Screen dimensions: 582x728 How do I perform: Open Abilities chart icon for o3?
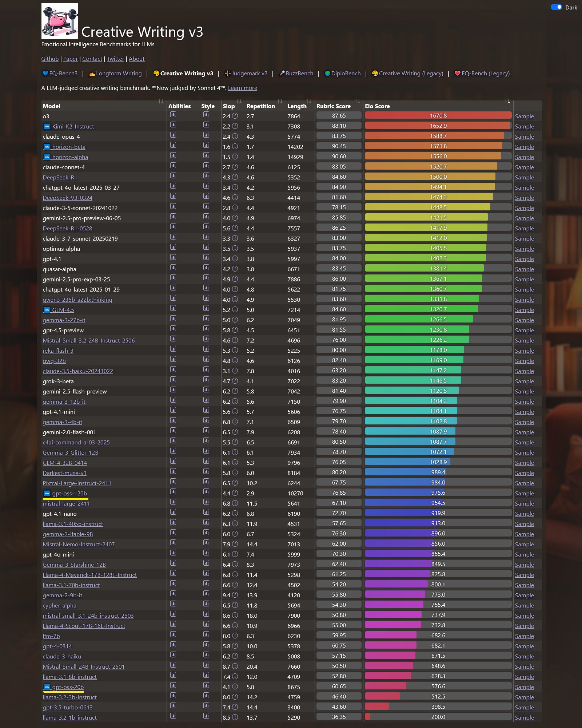coord(173,115)
